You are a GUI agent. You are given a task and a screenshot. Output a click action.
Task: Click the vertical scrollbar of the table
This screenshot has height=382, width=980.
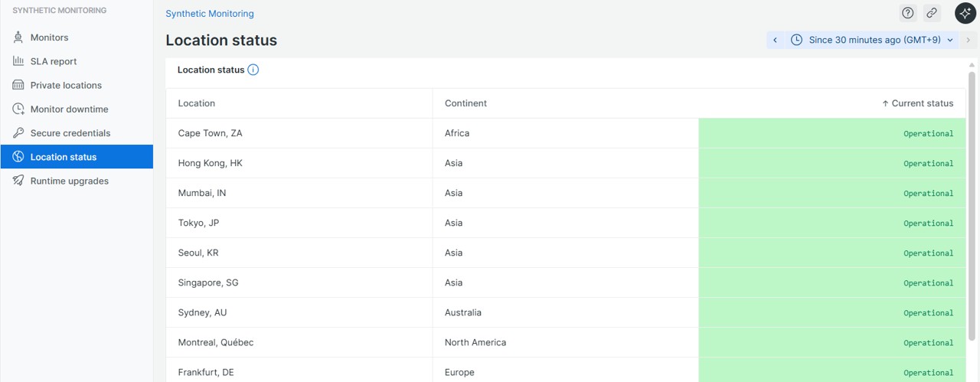pos(972,207)
